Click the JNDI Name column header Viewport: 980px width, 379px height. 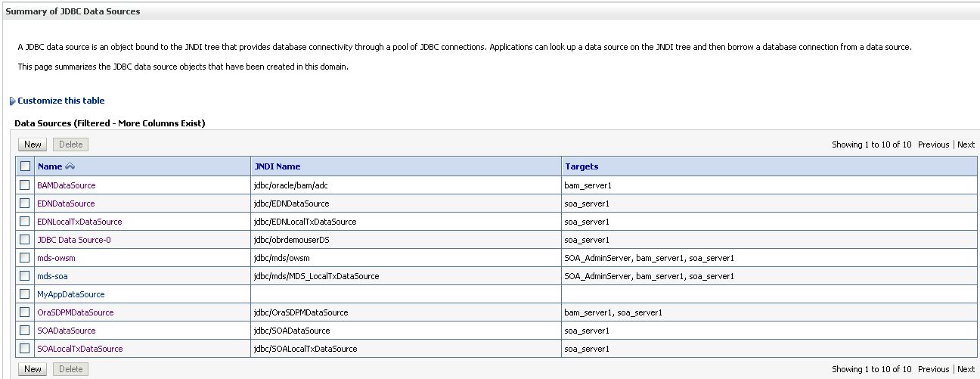[277, 166]
